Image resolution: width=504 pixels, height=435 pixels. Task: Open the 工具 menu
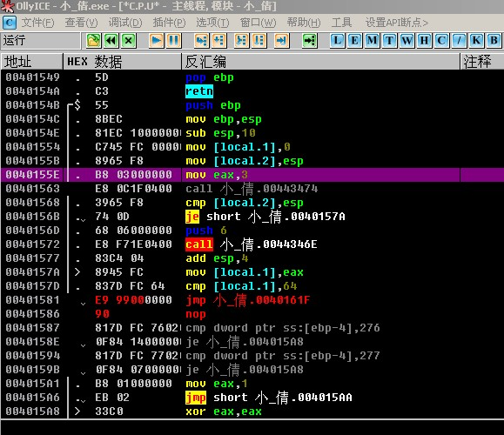tap(342, 23)
